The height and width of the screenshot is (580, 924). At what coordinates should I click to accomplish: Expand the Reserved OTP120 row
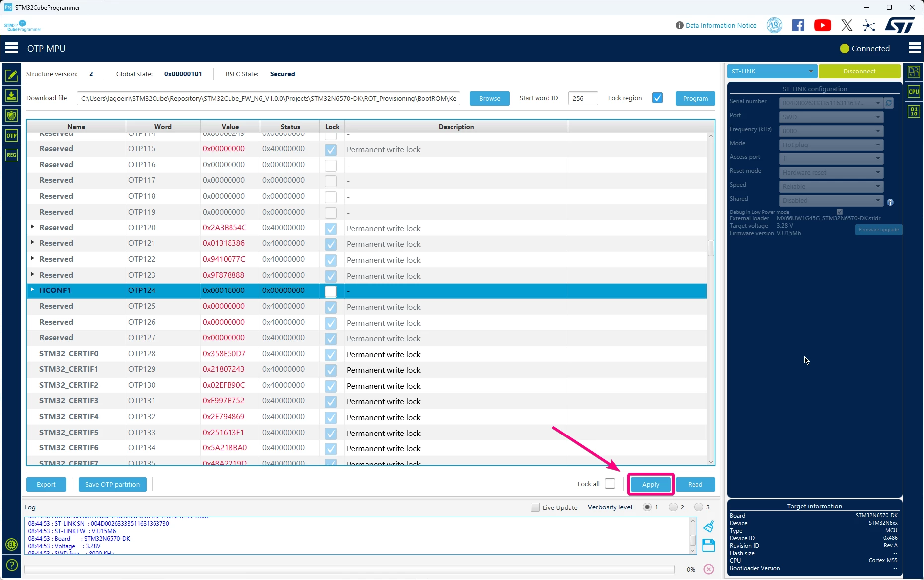[x=32, y=227]
